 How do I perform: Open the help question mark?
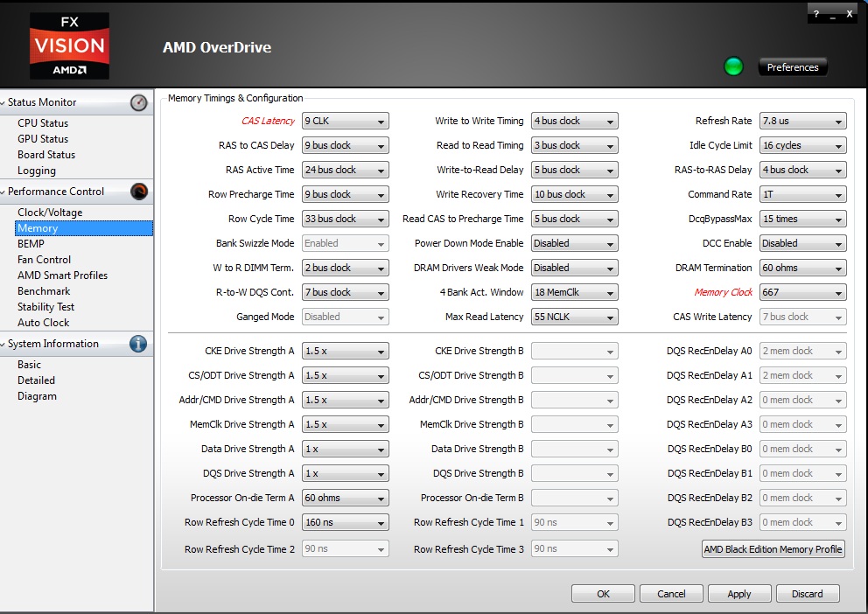816,14
